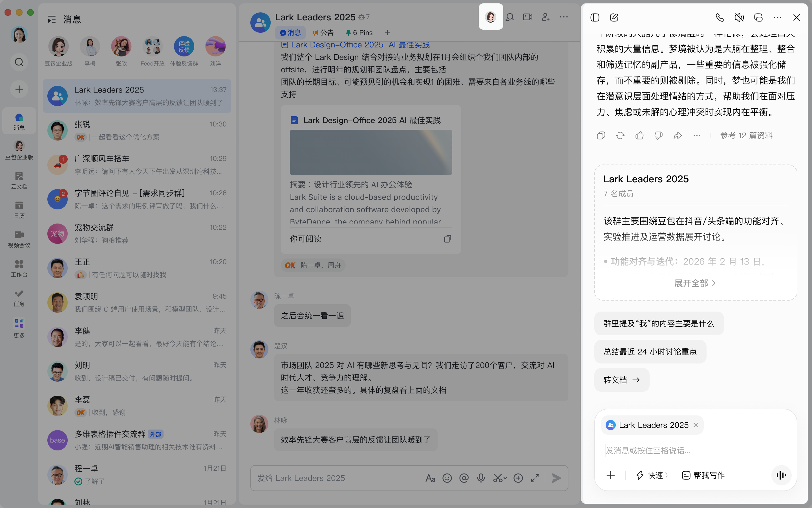Send the message with arrow button
The image size is (812, 508).
point(556,478)
